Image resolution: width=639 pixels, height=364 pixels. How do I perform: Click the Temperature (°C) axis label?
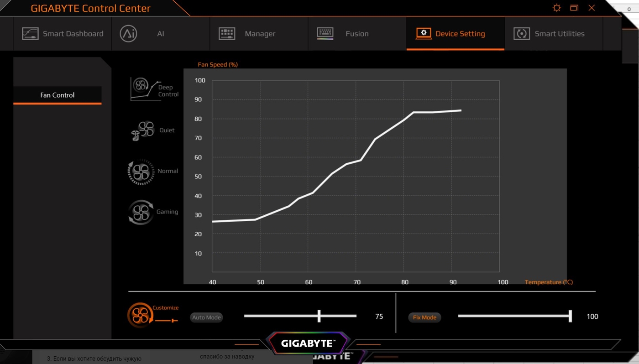549,282
